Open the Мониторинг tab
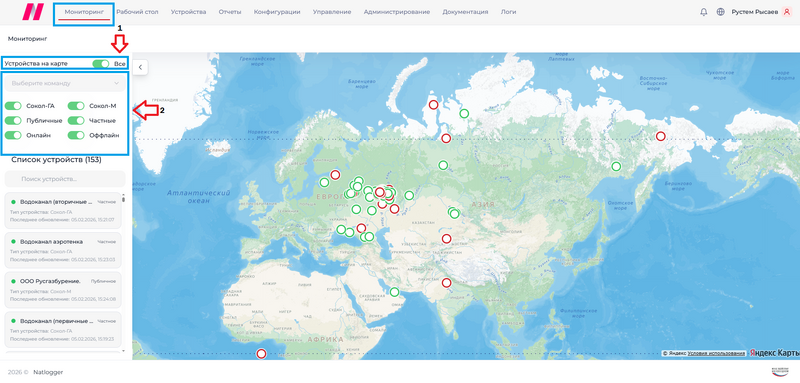The image size is (800, 383). click(84, 12)
